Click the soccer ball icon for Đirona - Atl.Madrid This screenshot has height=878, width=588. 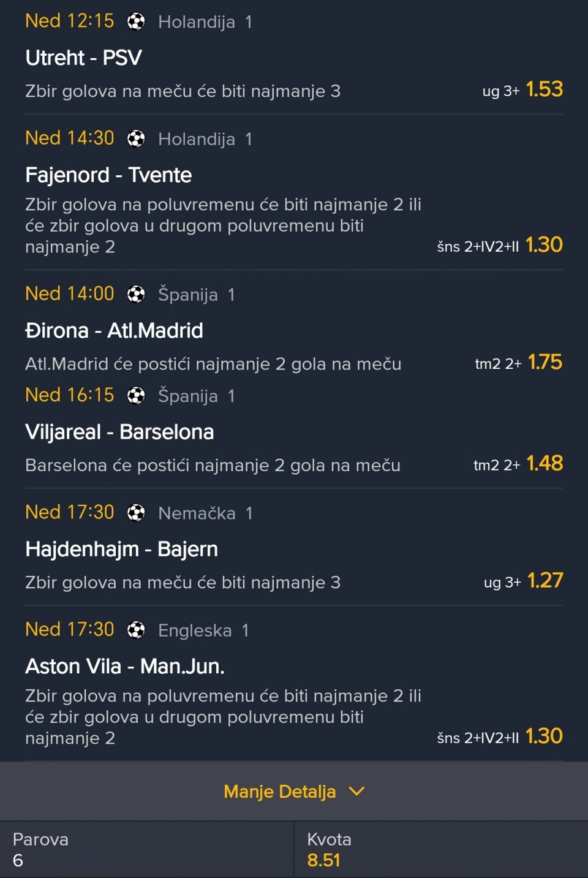(136, 295)
